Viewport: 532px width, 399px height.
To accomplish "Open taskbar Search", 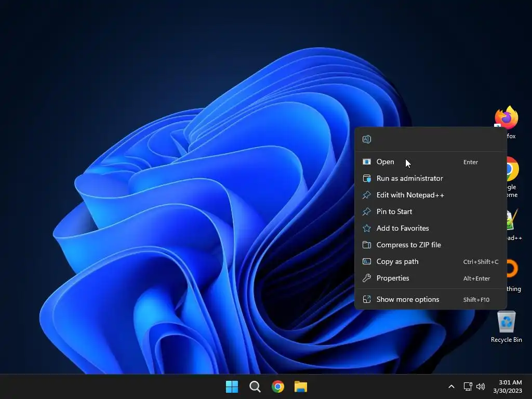I will [x=255, y=387].
